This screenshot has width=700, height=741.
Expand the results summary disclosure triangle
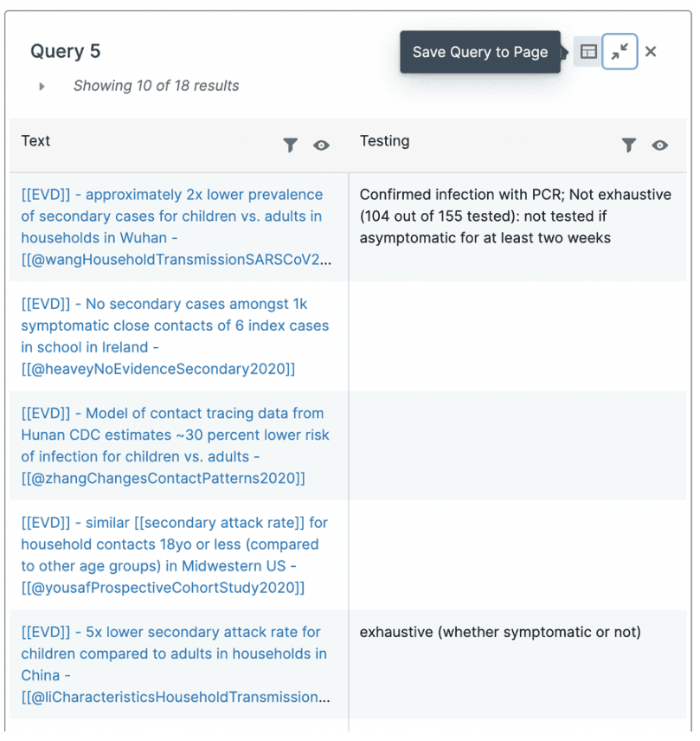tap(42, 87)
